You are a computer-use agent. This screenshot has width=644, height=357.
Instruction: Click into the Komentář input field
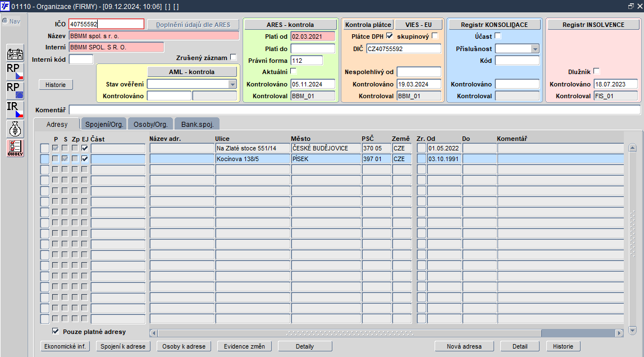[354, 109]
